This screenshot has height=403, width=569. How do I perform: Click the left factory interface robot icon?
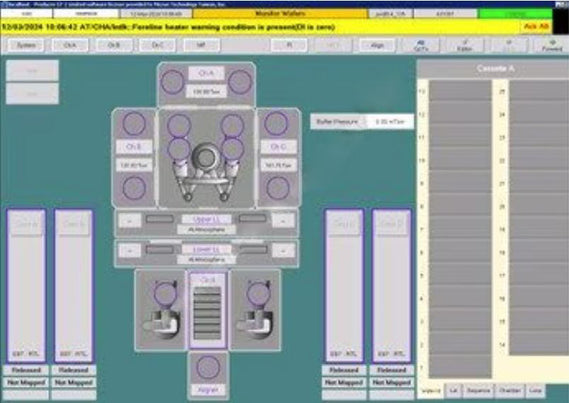(162, 310)
